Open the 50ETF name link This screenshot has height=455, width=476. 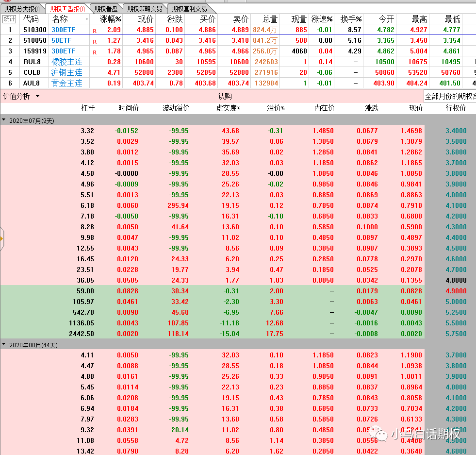coord(61,40)
